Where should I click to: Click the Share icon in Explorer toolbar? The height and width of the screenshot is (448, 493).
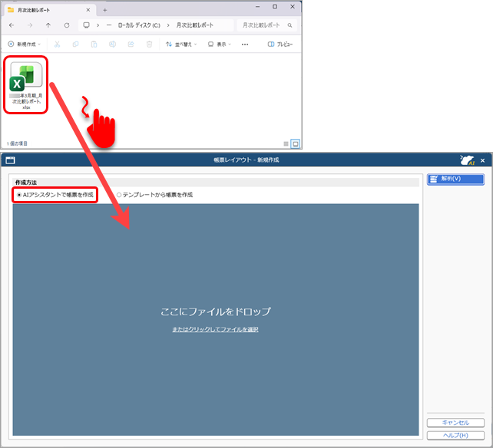(131, 44)
